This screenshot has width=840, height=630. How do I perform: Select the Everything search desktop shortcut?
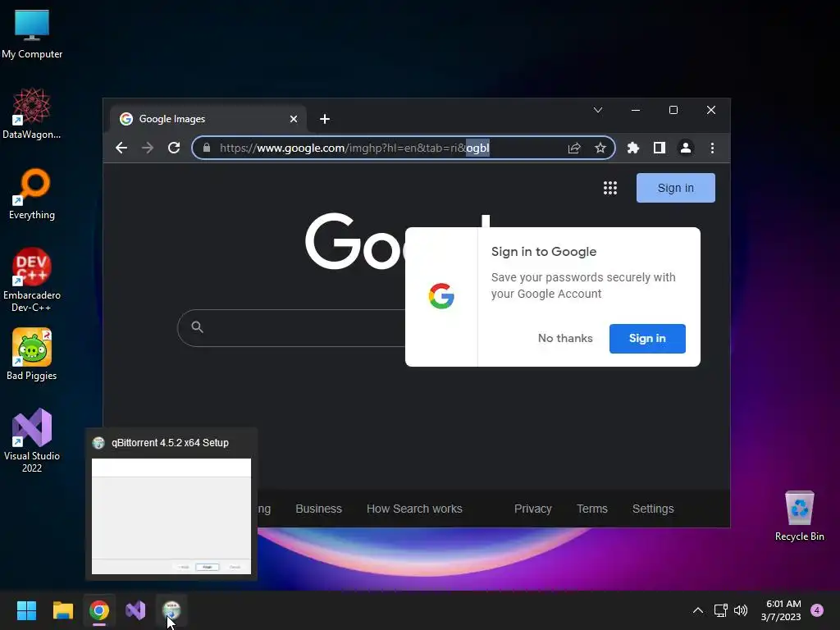[32, 194]
